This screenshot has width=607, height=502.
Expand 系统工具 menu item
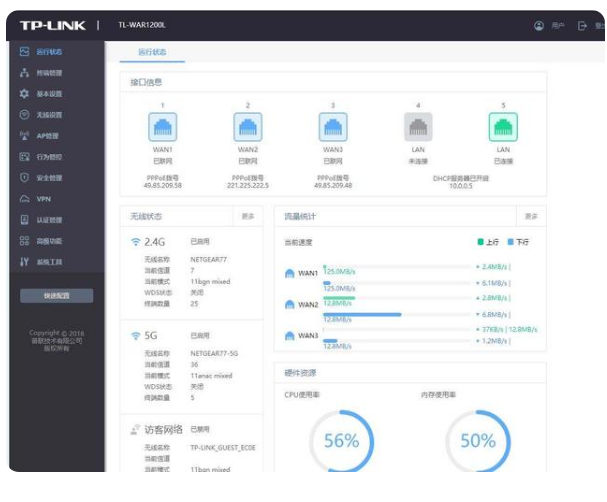[48, 262]
